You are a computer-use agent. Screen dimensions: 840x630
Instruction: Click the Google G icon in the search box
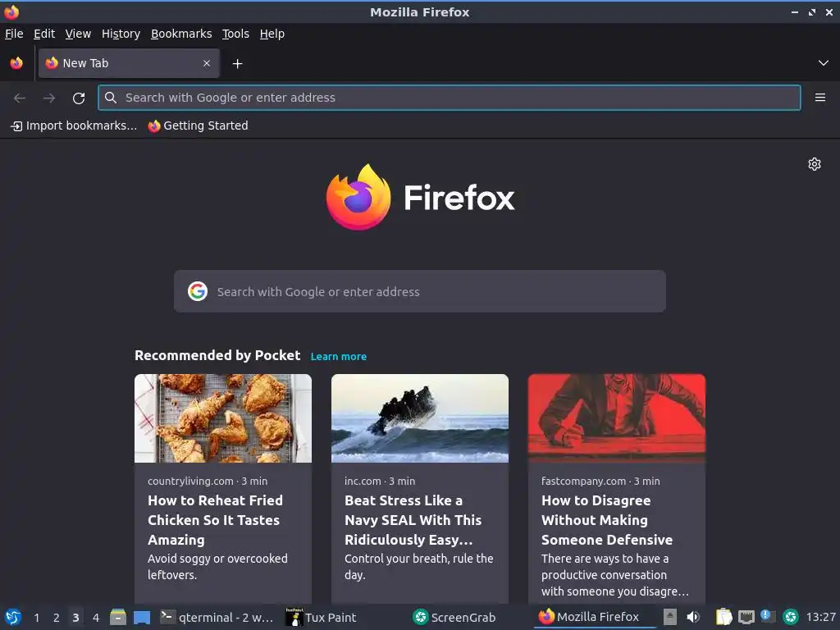coord(198,291)
